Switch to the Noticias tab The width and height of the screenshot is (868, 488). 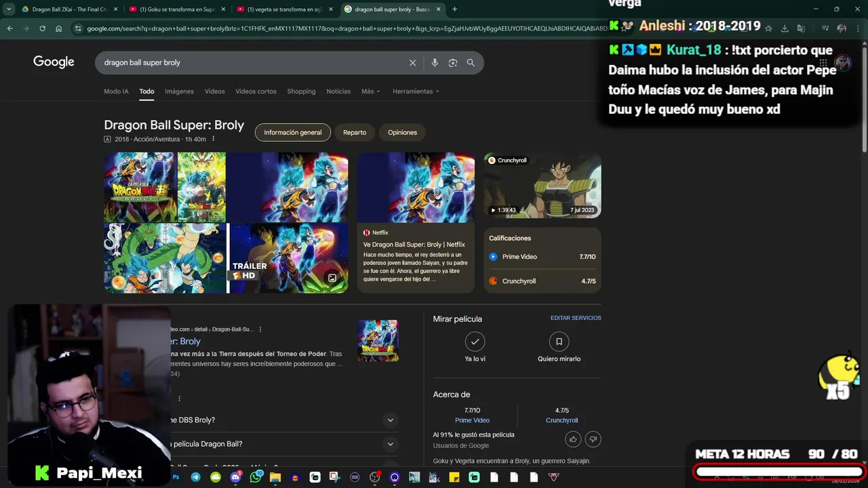338,91
